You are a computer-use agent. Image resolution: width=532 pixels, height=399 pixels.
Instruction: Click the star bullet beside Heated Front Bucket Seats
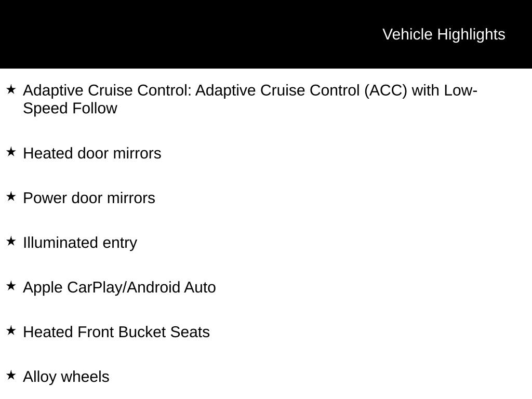pos(11,331)
